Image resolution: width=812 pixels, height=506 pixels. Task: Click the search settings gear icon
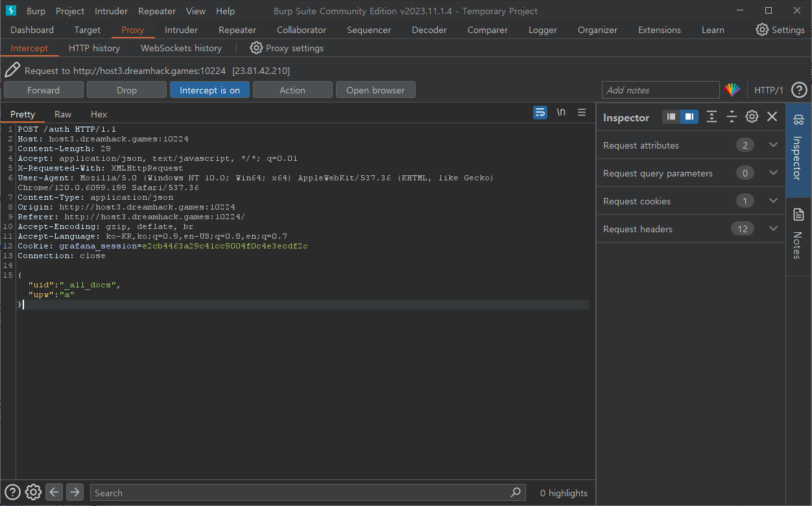click(x=34, y=492)
